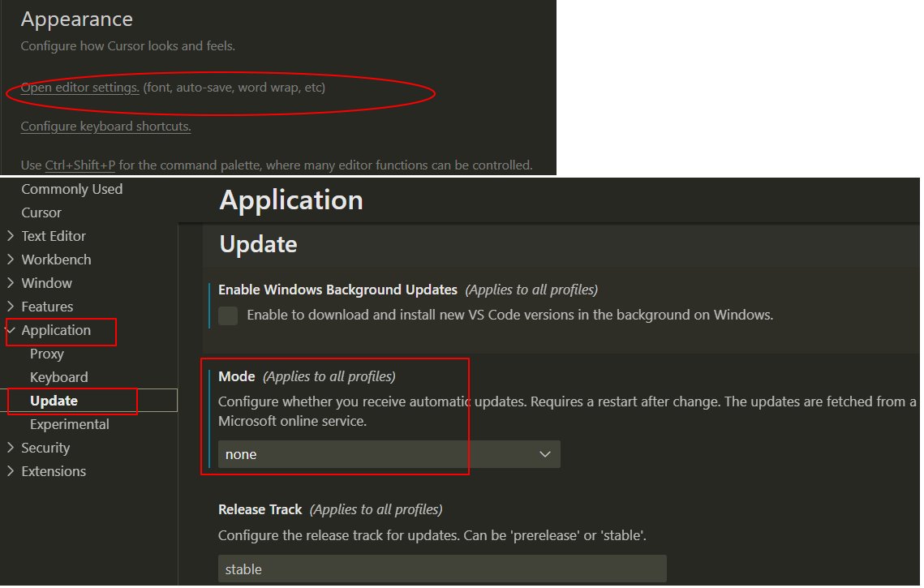This screenshot has width=924, height=588.
Task: Click the Appearance heading
Action: tap(76, 19)
